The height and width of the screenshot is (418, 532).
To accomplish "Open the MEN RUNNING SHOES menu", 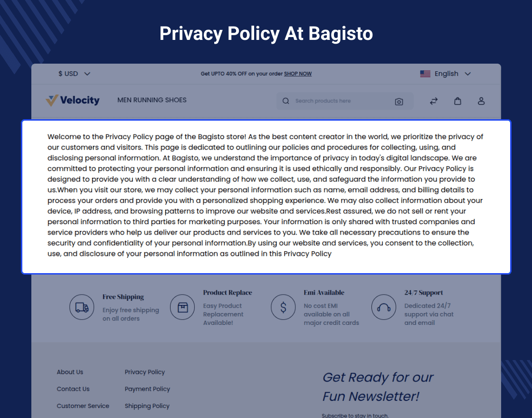I will (152, 100).
